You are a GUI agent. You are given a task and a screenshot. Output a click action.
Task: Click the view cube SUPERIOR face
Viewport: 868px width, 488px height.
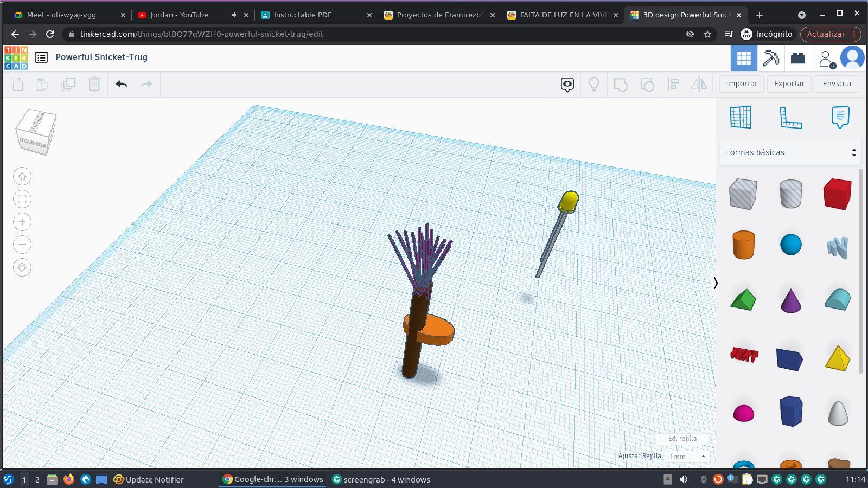(38, 123)
